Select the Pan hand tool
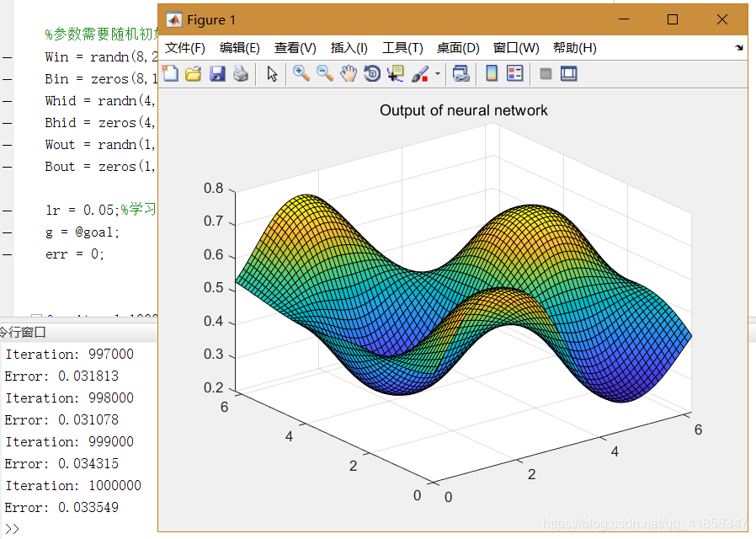756x539 pixels. coord(348,74)
